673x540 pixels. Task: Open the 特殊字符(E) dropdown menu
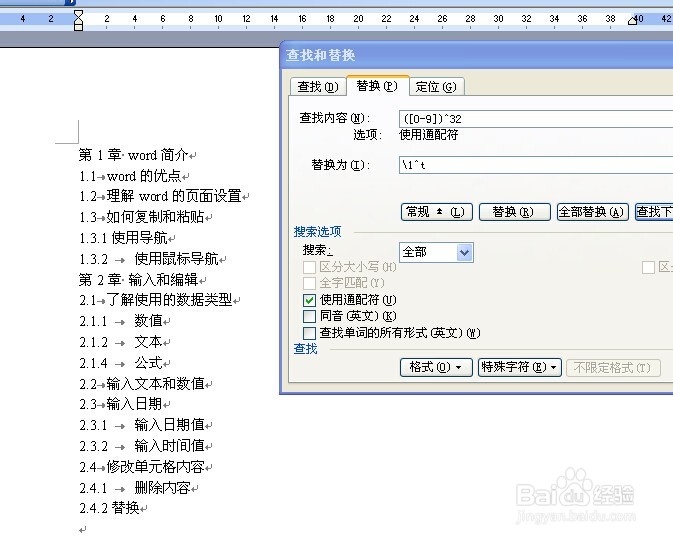[520, 367]
